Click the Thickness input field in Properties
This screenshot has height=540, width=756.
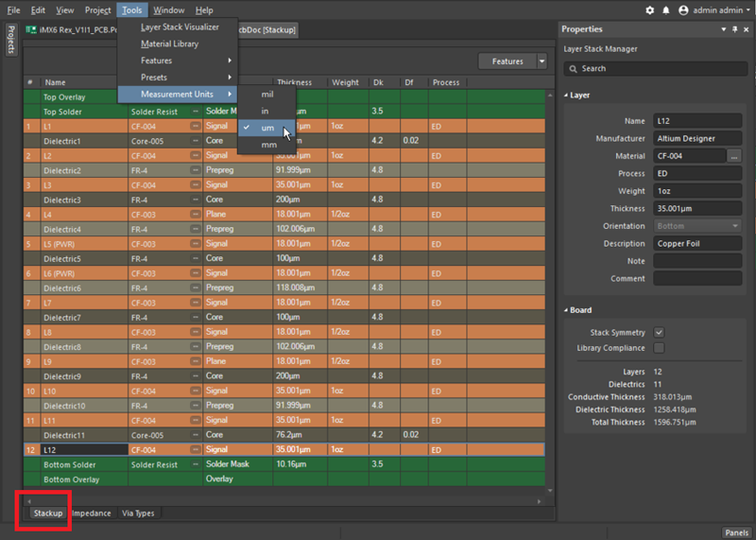[697, 209]
